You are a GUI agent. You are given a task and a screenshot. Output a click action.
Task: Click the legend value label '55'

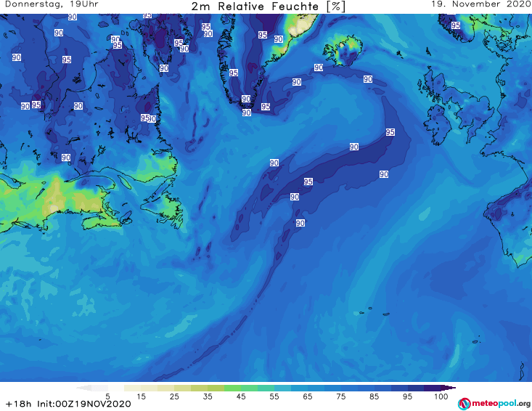(x=274, y=396)
